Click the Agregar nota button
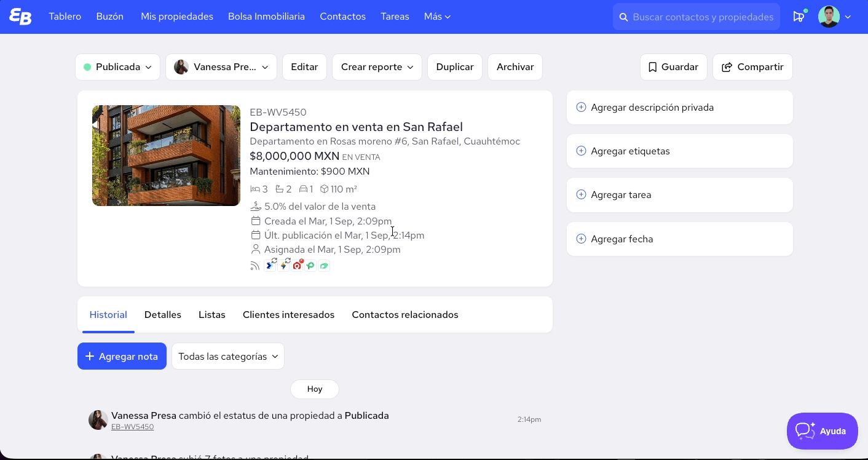 coord(122,356)
